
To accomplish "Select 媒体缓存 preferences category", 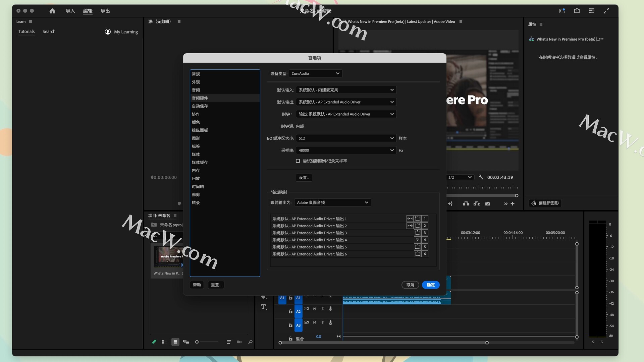I will click(x=225, y=162).
